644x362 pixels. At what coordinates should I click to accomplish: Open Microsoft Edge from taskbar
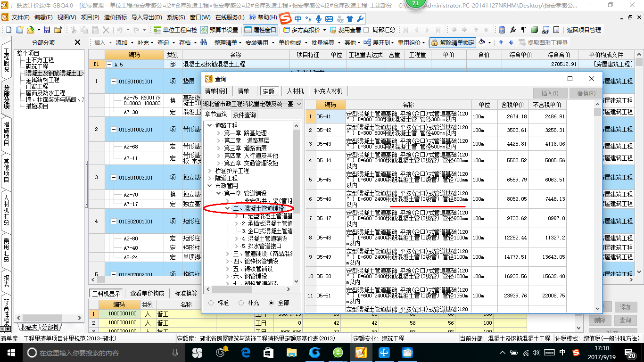point(246,352)
